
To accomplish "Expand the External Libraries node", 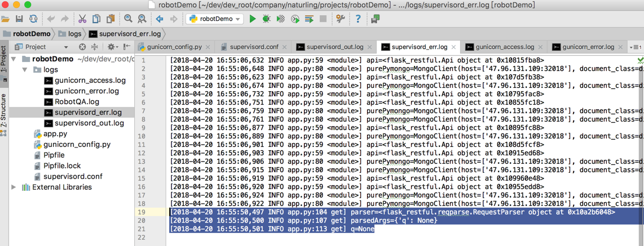I will click(x=14, y=187).
